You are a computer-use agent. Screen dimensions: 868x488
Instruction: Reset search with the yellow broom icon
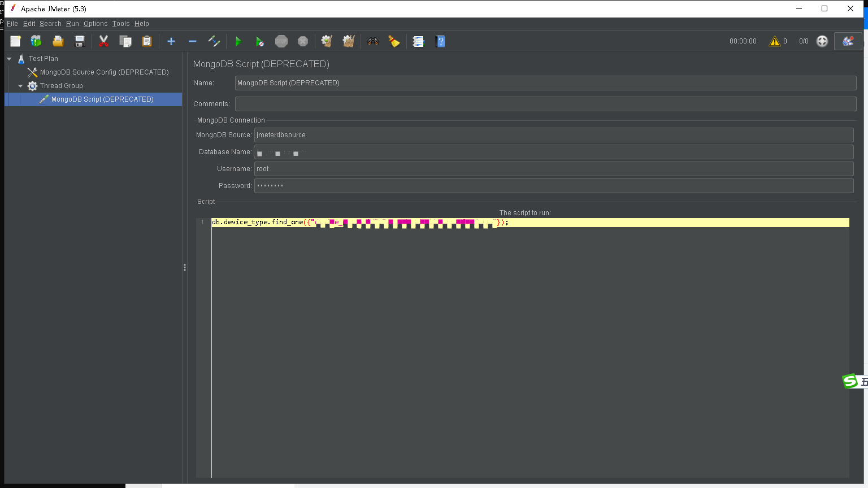[x=394, y=41]
